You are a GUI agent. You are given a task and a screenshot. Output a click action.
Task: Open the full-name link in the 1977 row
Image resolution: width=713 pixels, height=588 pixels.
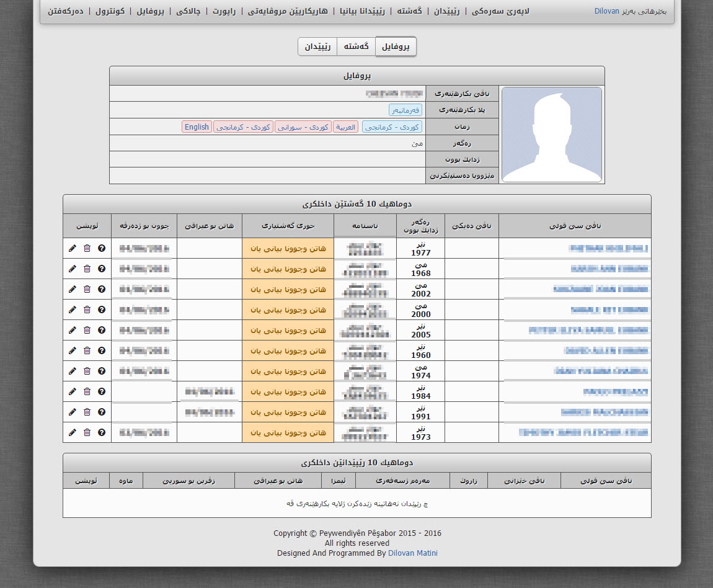tap(608, 248)
